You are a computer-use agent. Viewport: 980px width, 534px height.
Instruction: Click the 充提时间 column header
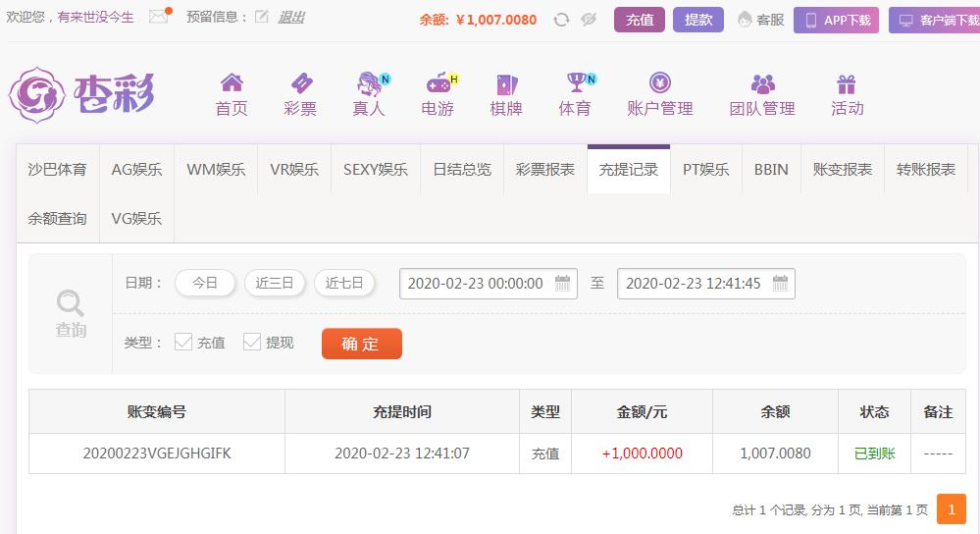[x=402, y=412]
